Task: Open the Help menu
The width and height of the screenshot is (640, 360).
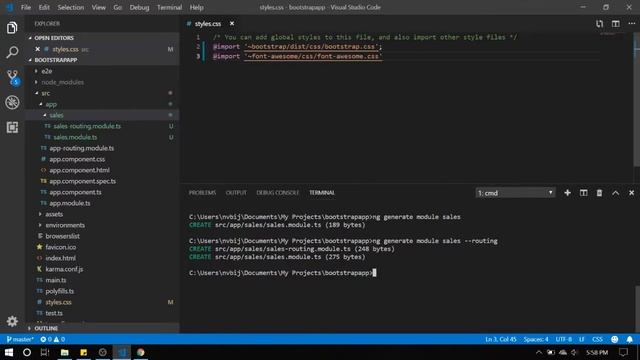Action: [x=196, y=7]
